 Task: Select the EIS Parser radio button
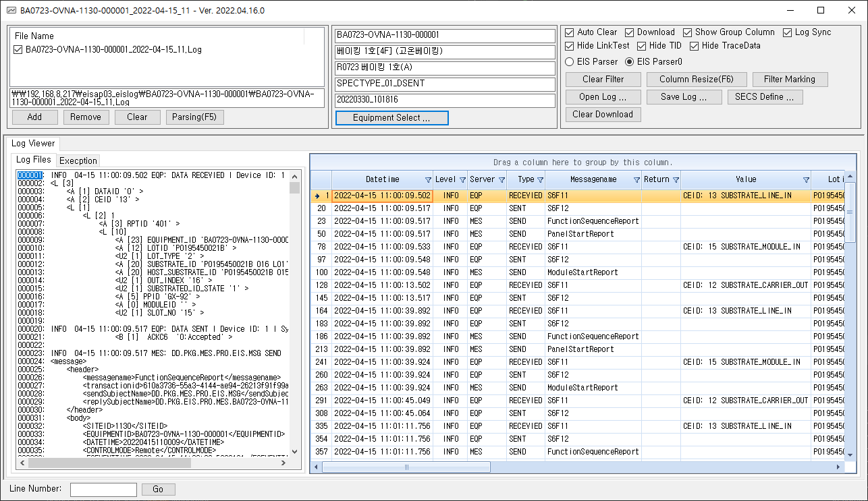point(570,62)
